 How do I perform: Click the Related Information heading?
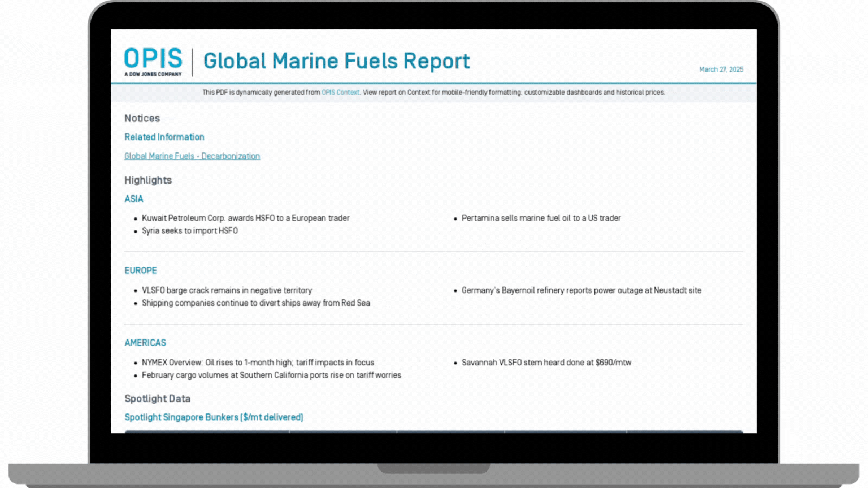tap(164, 137)
